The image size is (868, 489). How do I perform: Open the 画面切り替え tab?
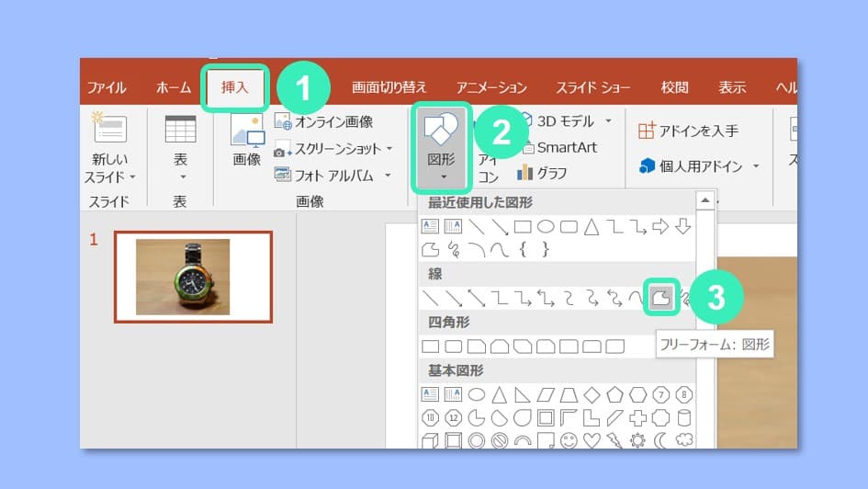pyautogui.click(x=389, y=87)
